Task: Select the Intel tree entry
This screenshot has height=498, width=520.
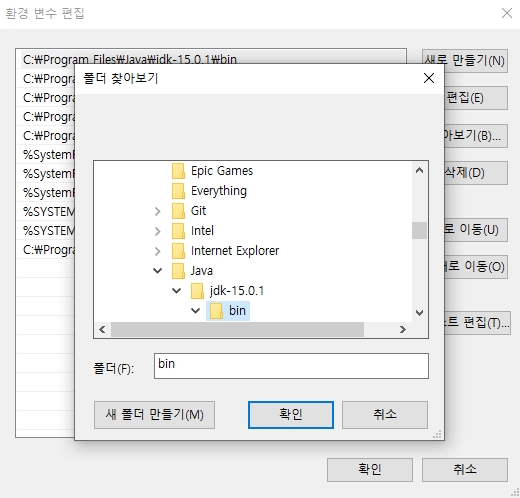Action: point(202,231)
